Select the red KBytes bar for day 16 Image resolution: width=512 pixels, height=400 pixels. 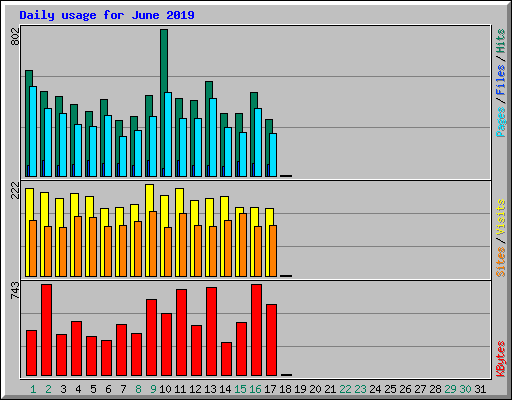point(256,330)
